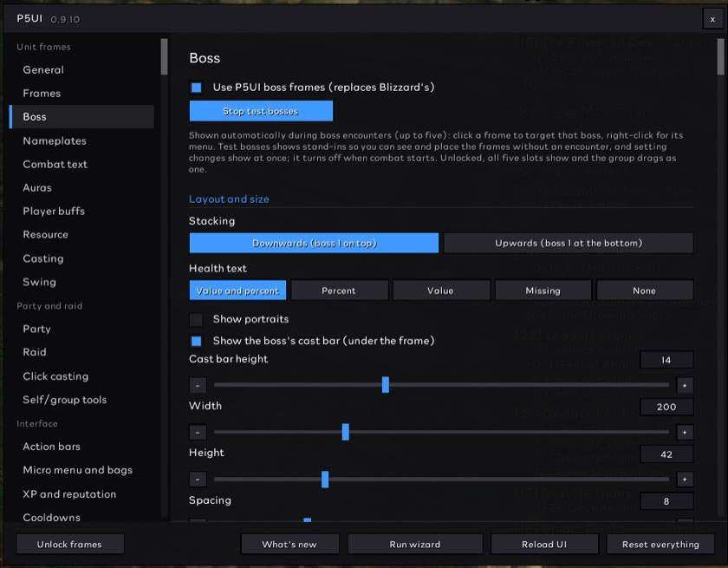Click the Spacing value field showing 8
This screenshot has width=728, height=568.
click(x=666, y=501)
